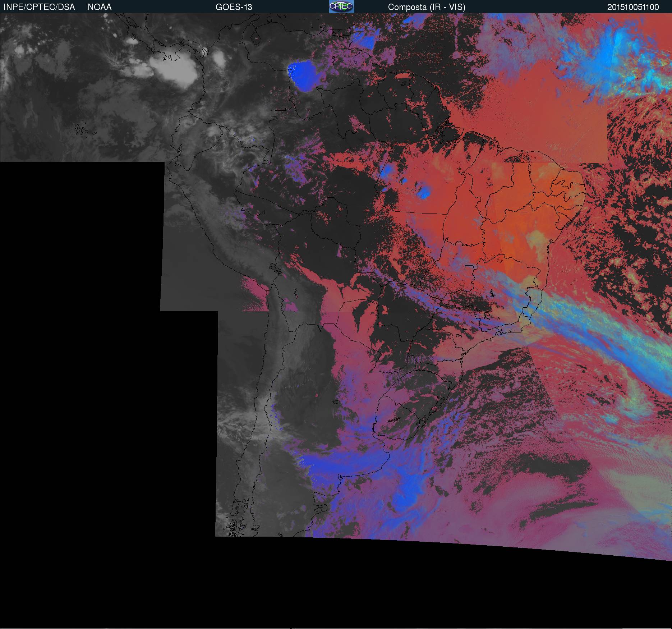Screen dimensions: 672x629
Task: Click the GOES-13 satellite label
Action: point(234,7)
